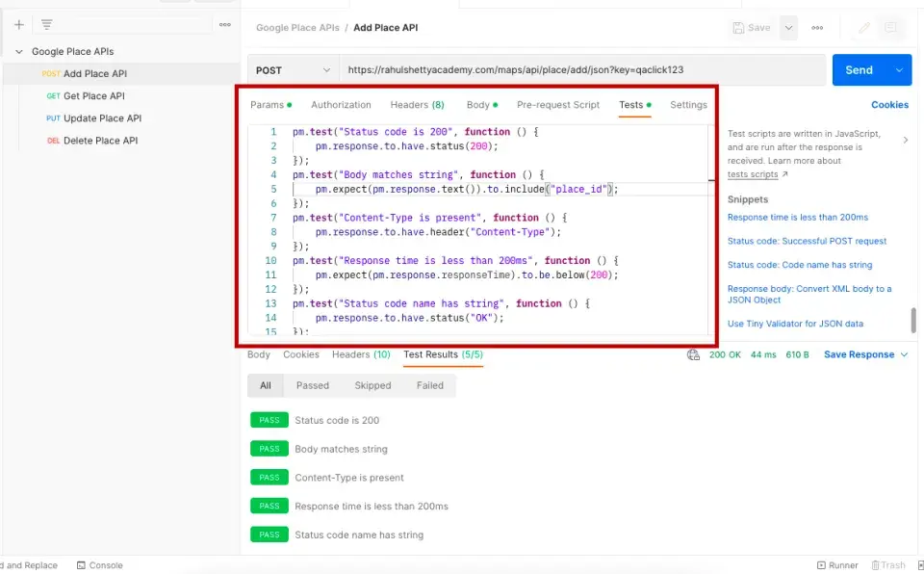Open the comment icon near Save
This screenshot has height=574, width=924.
click(890, 28)
